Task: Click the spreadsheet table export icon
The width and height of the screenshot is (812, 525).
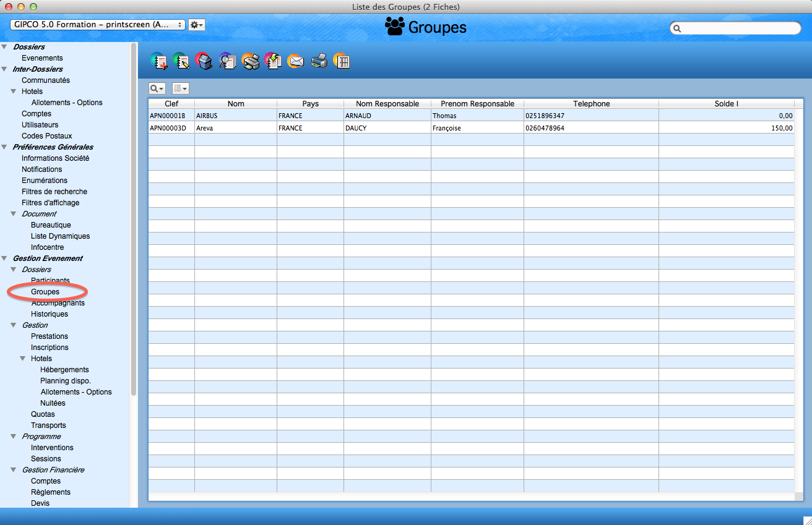Action: click(x=342, y=61)
